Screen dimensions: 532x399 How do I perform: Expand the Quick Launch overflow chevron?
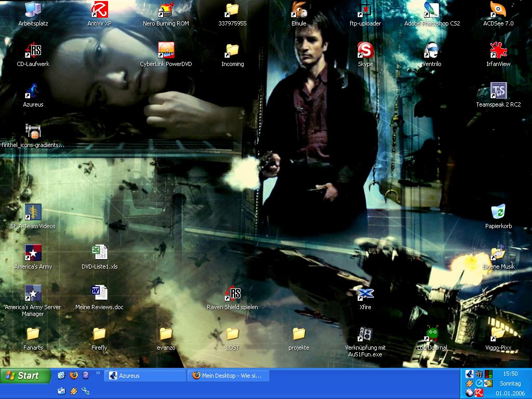(x=97, y=373)
